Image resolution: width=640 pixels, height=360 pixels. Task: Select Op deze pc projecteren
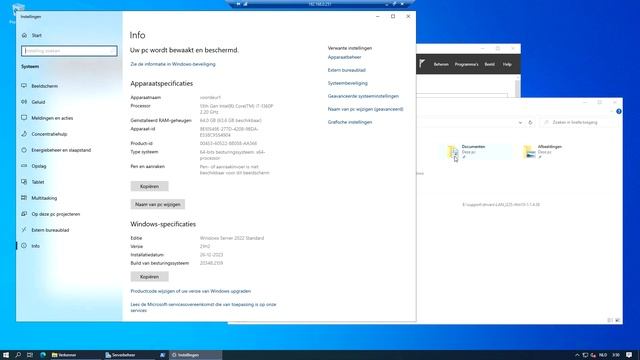pyautogui.click(x=56, y=214)
